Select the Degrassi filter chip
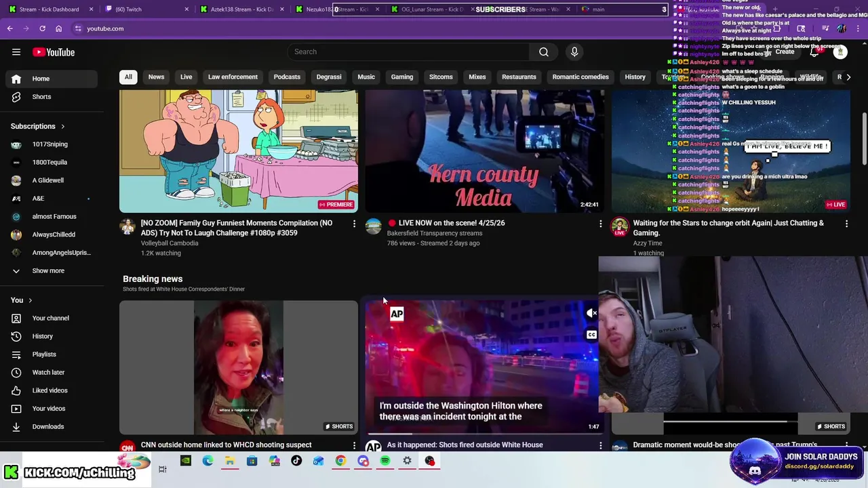Viewport: 868px width, 488px height. [x=329, y=77]
